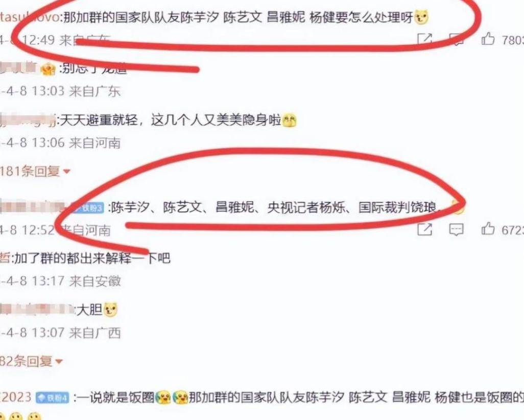524x420 pixels.
Task: Click crown badge icon next to blurred username
Action: pos(48,69)
